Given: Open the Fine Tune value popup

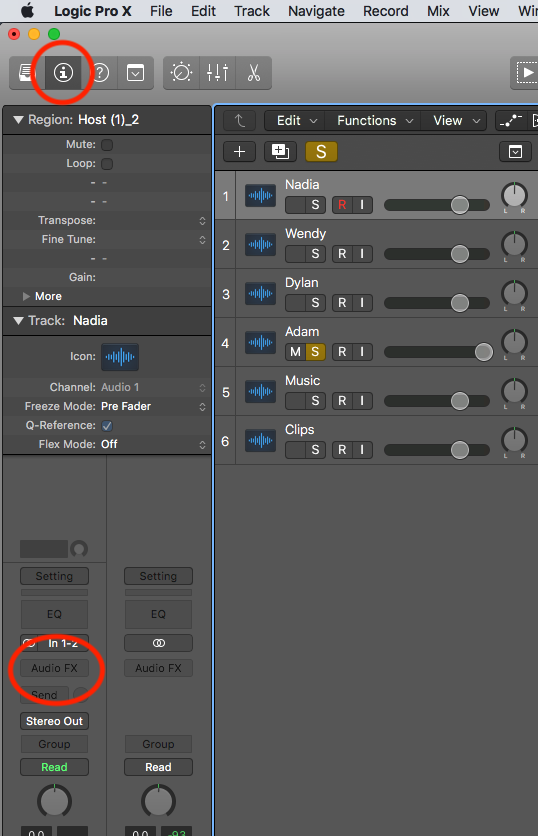Looking at the screenshot, I should click(x=202, y=240).
